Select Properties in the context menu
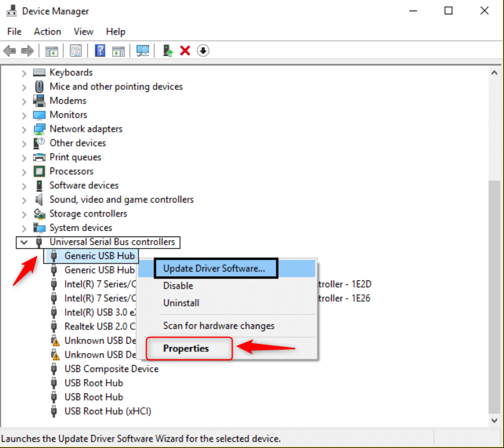Image resolution: width=504 pixels, height=448 pixels. [186, 348]
